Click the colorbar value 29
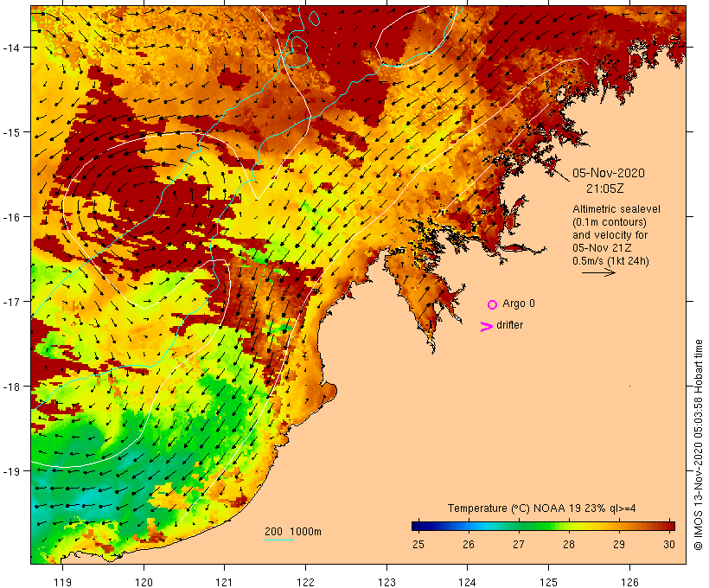This screenshot has width=709, height=588. pos(619,544)
